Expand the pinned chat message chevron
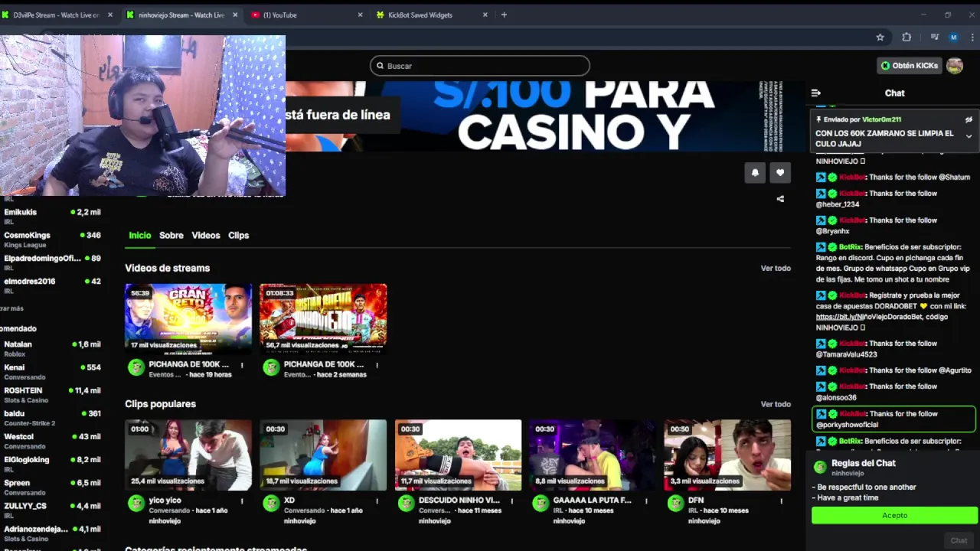This screenshot has height=551, width=980. (969, 136)
